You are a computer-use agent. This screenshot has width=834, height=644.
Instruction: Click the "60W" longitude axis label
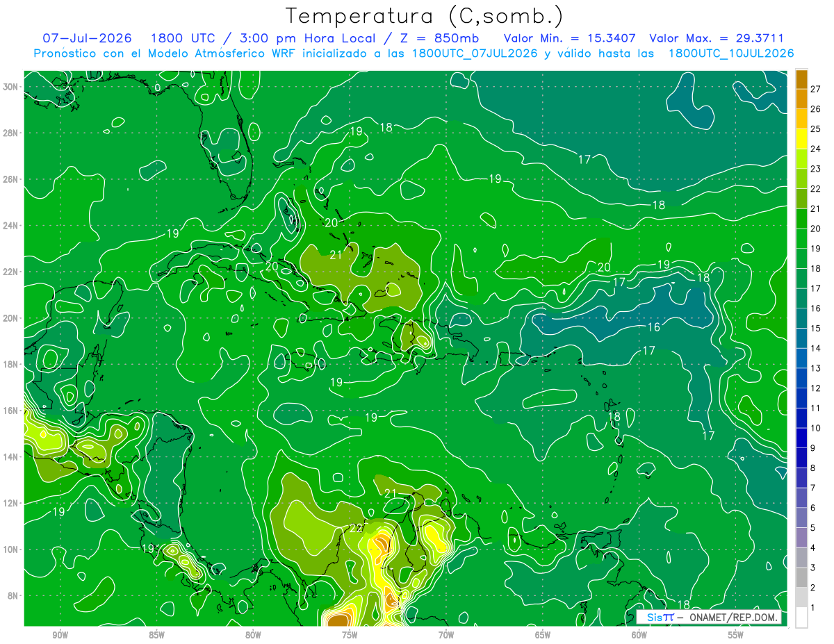639,636
